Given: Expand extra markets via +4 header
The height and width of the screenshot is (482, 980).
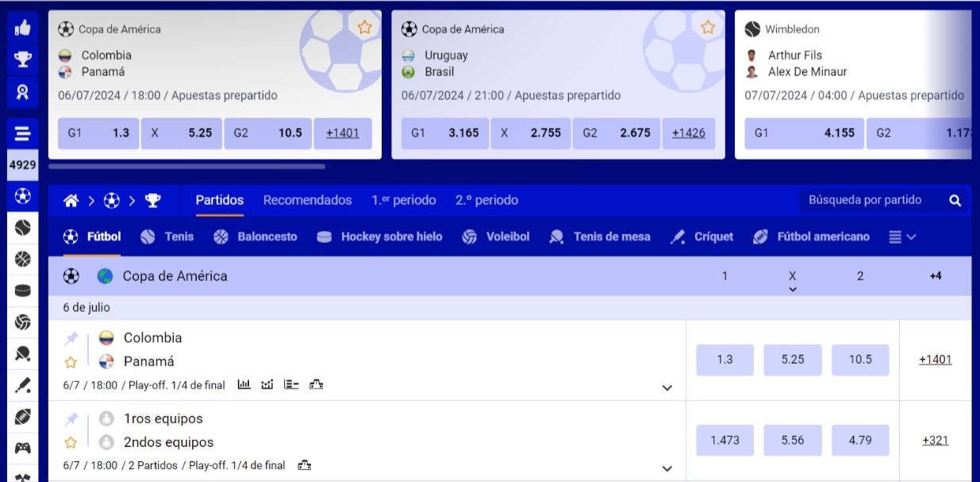Looking at the screenshot, I should coord(936,276).
